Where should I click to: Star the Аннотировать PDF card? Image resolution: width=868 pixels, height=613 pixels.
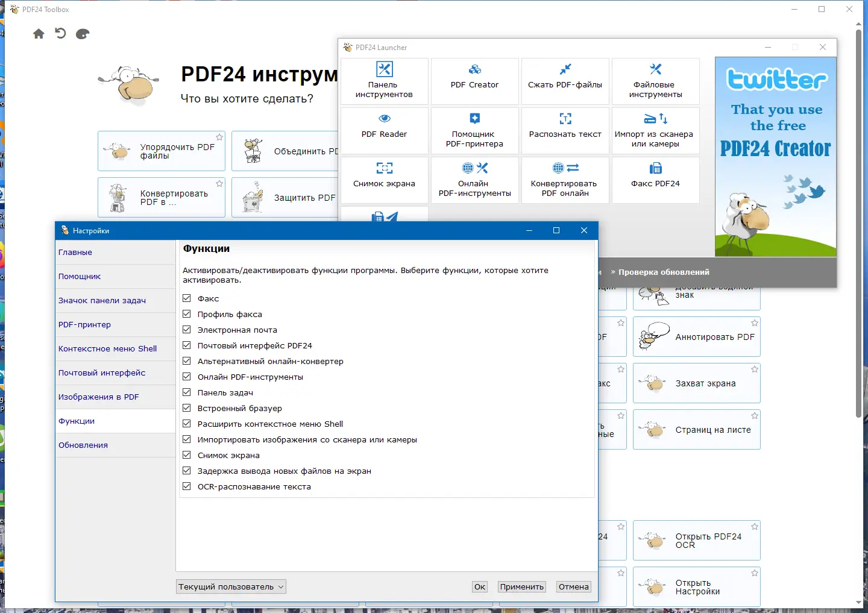pos(755,323)
